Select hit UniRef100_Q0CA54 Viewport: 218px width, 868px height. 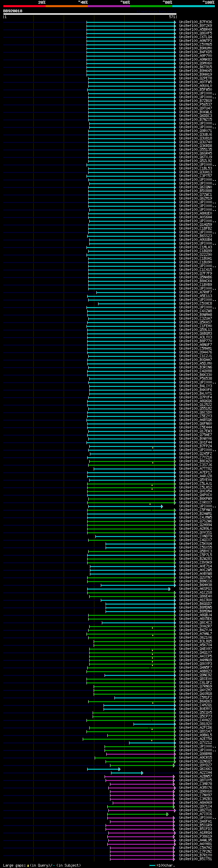[196, 491]
